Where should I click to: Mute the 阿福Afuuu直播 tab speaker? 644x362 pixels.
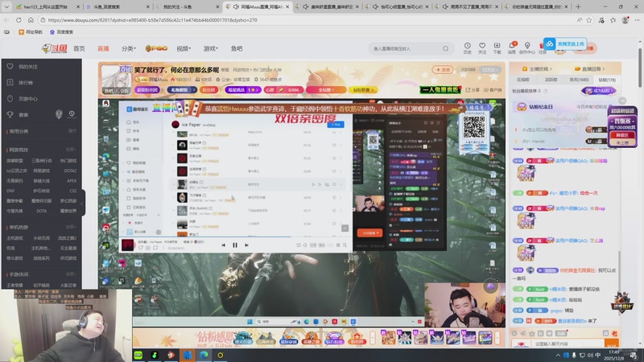pyautogui.click(x=236, y=7)
